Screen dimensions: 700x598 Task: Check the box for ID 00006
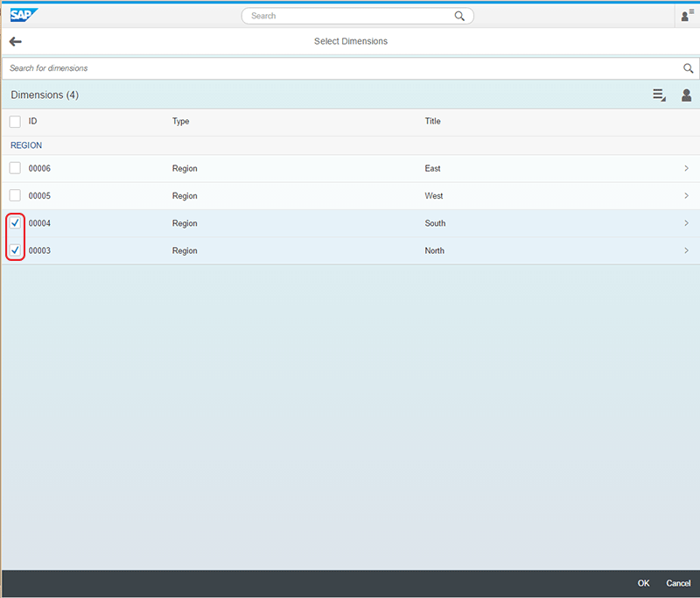pos(15,168)
